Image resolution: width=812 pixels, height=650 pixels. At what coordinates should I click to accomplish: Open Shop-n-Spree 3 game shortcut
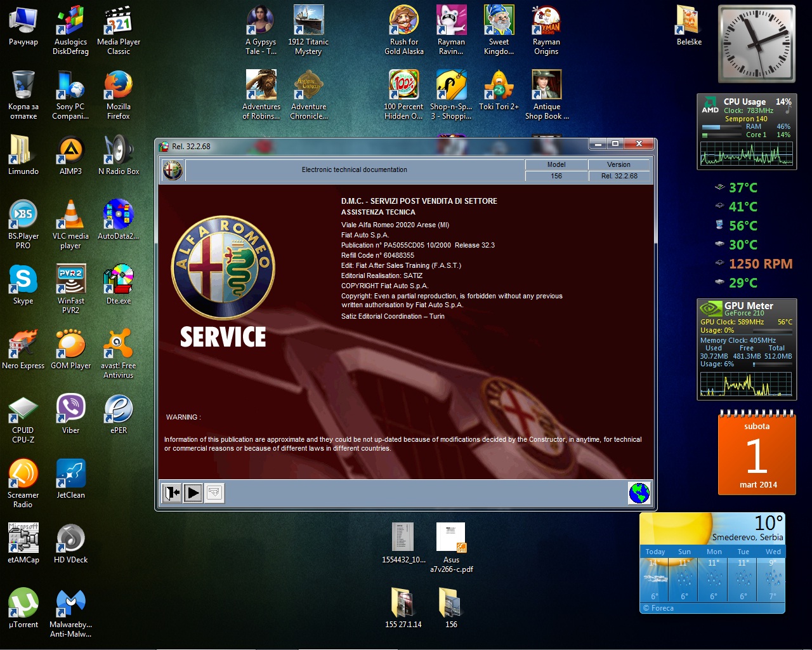(x=452, y=95)
